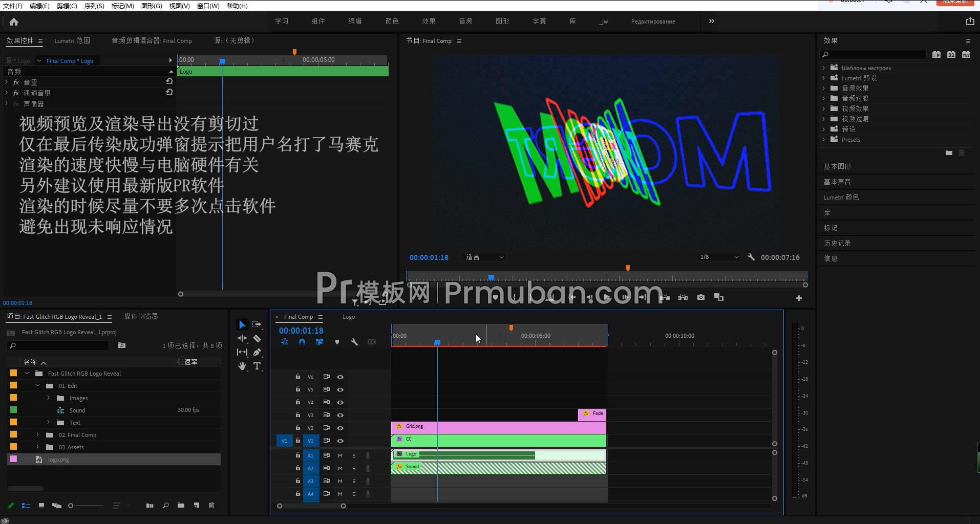Open the 适合 zoom level dropdown
980x524 pixels.
click(x=484, y=257)
